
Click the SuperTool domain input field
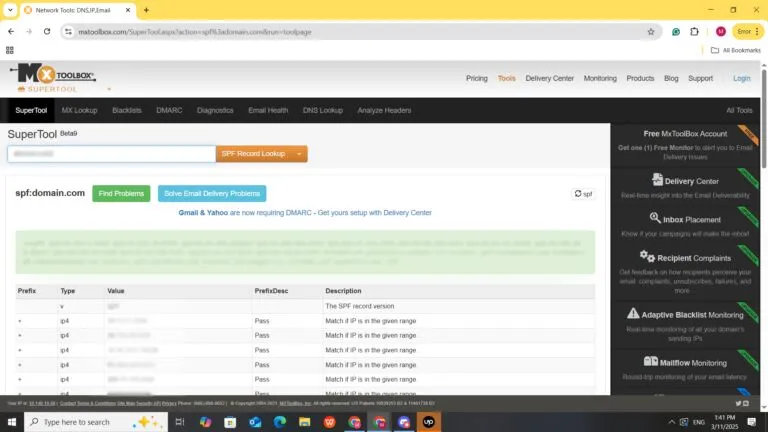111,154
